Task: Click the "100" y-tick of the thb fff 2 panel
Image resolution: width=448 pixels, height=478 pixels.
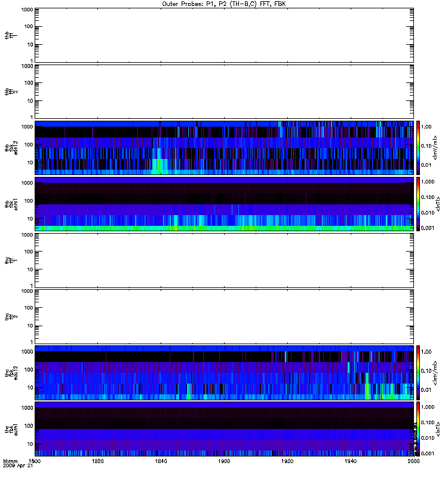Action: pos(29,83)
